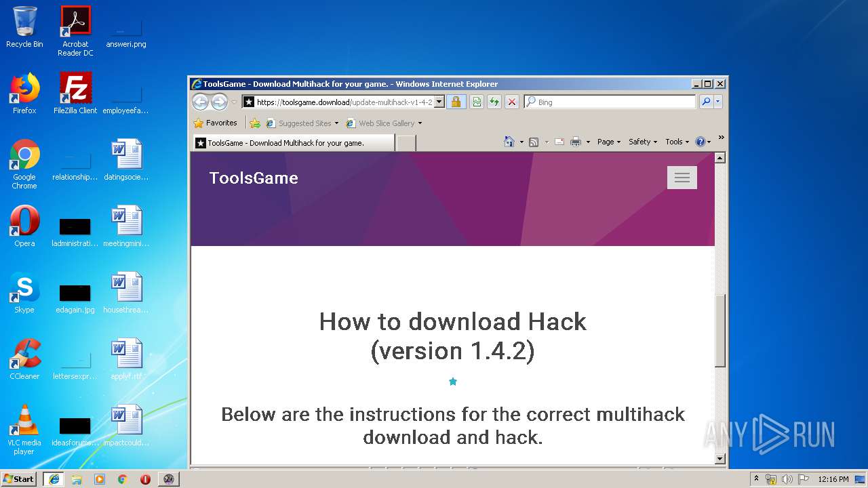Select Firefox desktop shortcut

point(24,94)
